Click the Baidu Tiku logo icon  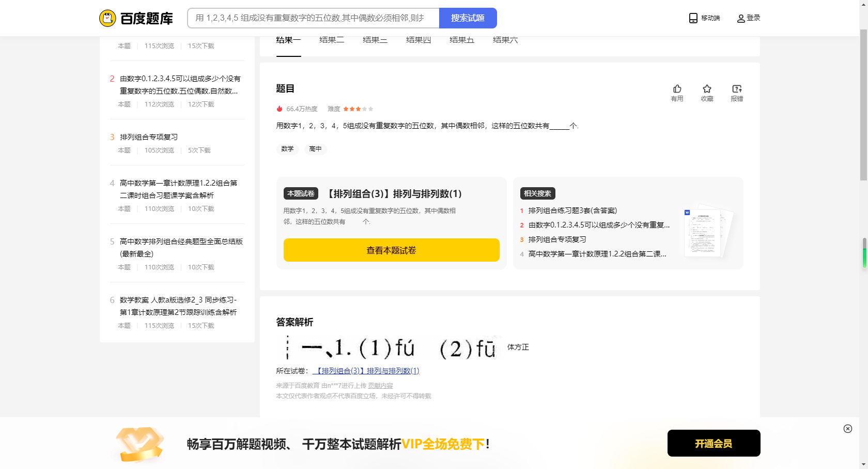tap(107, 18)
